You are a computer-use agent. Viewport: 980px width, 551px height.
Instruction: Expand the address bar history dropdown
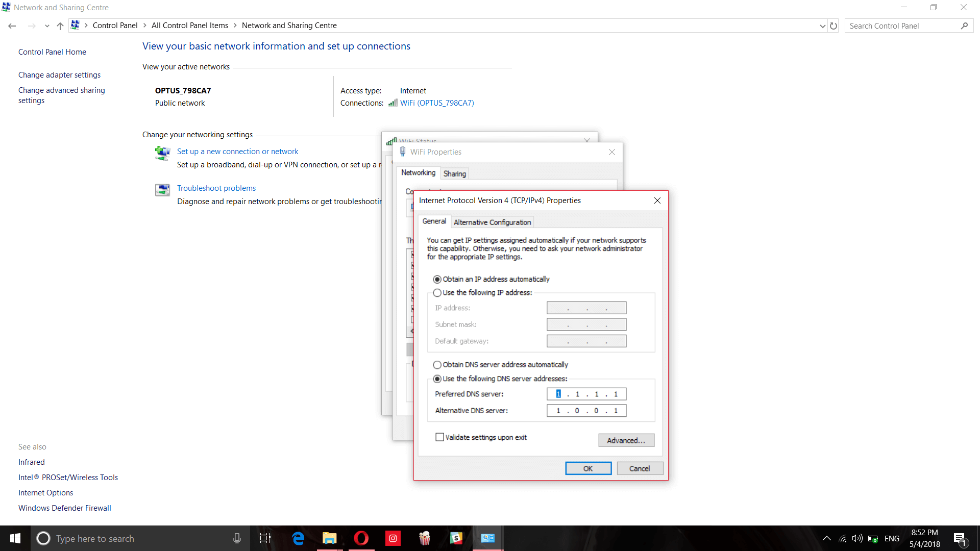(822, 26)
